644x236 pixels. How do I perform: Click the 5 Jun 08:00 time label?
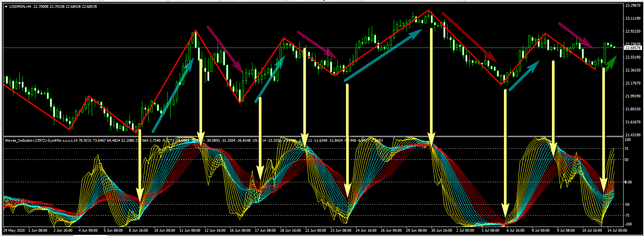(113, 231)
